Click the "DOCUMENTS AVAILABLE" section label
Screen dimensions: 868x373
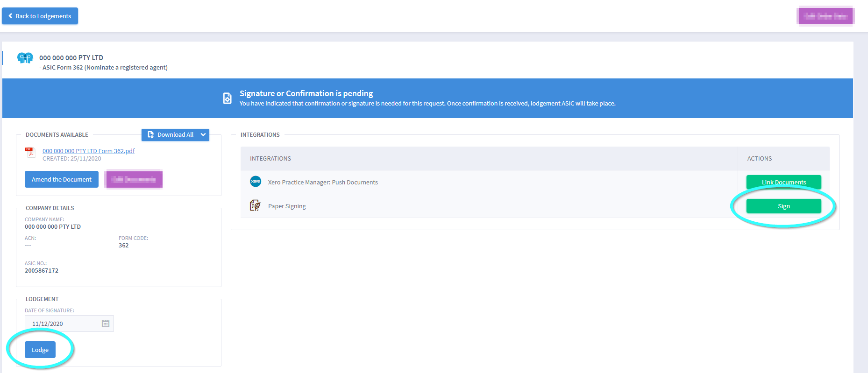(57, 135)
